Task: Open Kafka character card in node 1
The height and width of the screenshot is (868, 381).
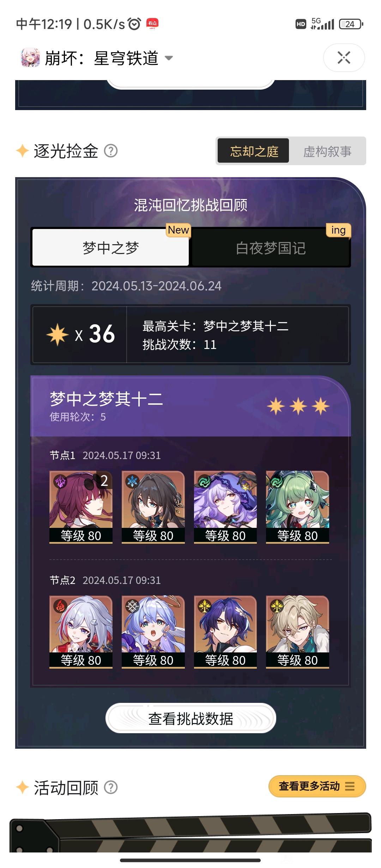Action: click(81, 507)
